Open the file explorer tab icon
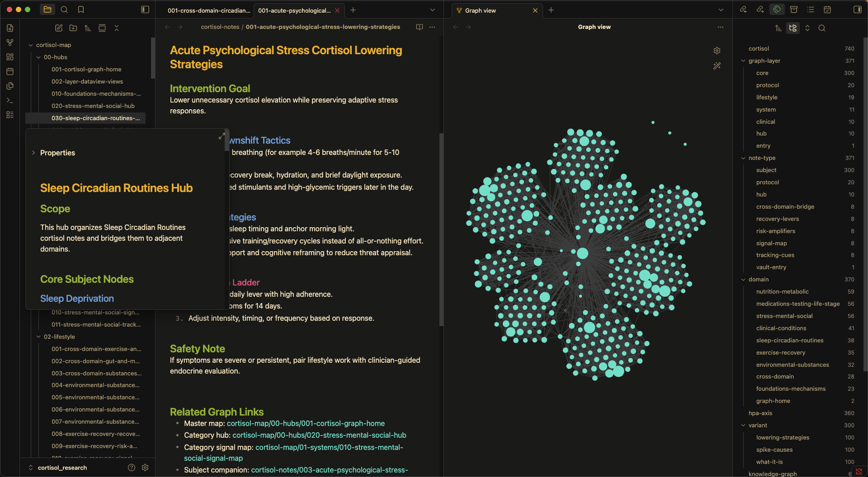The height and width of the screenshot is (477, 868). click(47, 9)
